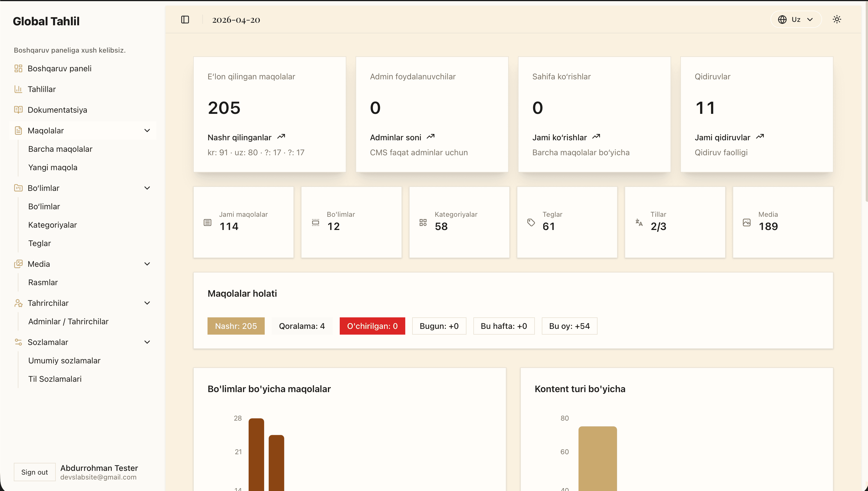This screenshot has height=491, width=868.
Task: Toggle the theme with the sun icon
Action: 837,19
